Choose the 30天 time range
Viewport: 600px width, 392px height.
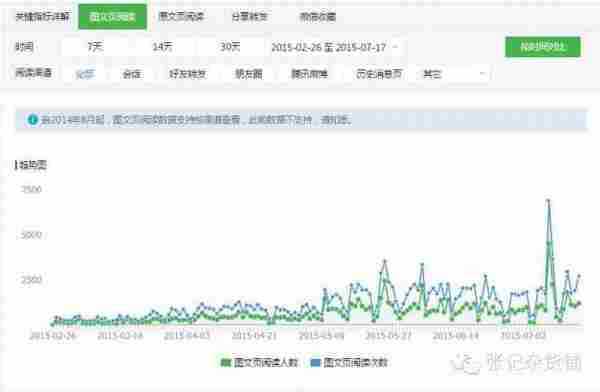(230, 47)
